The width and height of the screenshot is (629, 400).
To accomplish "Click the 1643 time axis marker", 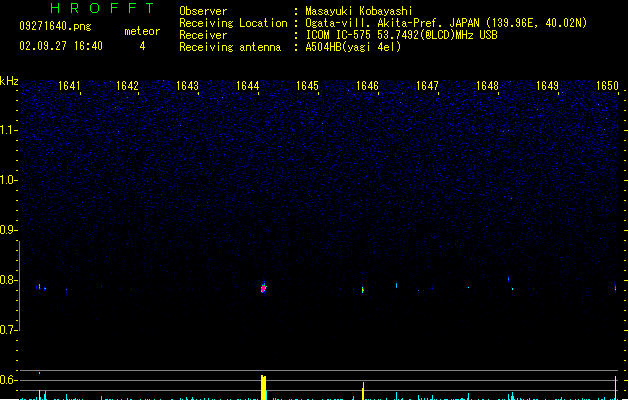I will (187, 86).
